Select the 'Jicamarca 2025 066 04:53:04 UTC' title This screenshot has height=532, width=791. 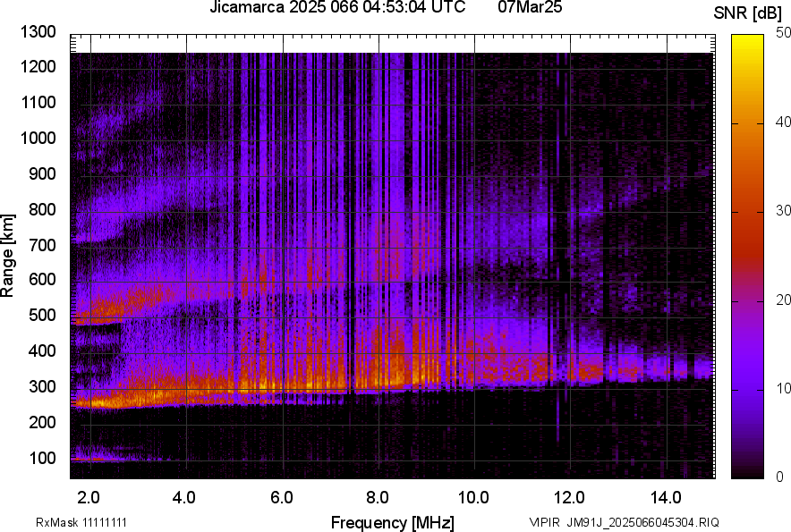(337, 8)
